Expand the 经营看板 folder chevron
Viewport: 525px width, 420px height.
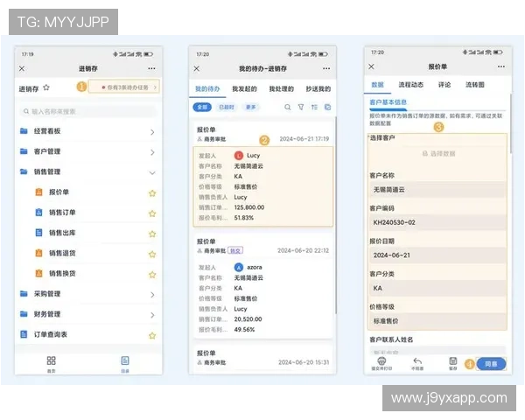click(152, 132)
